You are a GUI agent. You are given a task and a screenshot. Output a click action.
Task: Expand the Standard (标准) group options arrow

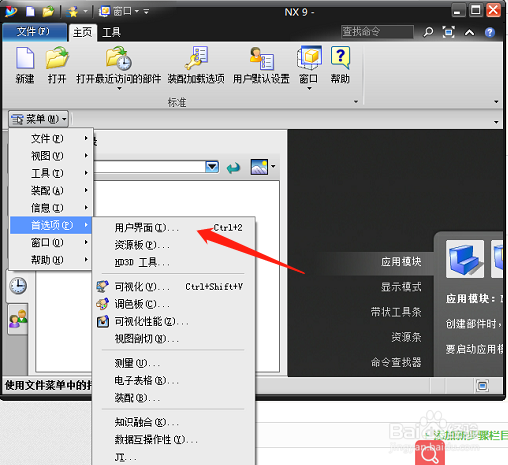click(356, 102)
